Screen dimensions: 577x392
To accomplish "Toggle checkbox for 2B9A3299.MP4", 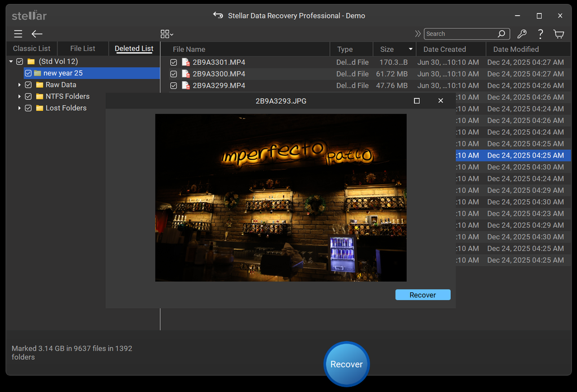I will [x=174, y=86].
